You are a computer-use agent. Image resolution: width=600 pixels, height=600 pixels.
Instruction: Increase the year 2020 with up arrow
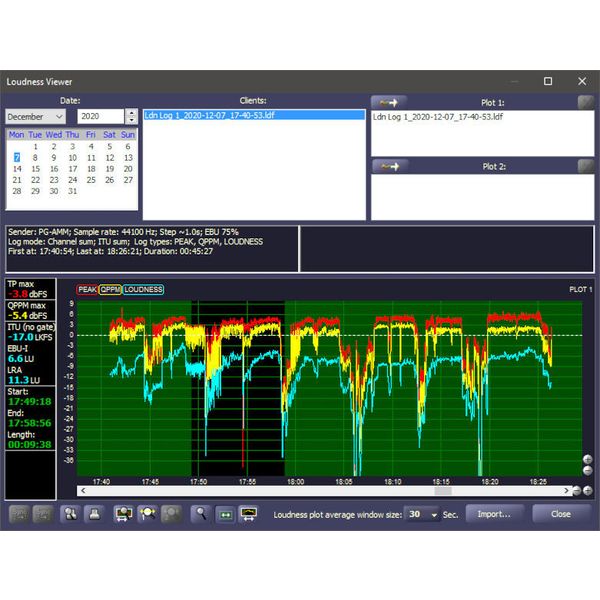pyautogui.click(x=131, y=113)
